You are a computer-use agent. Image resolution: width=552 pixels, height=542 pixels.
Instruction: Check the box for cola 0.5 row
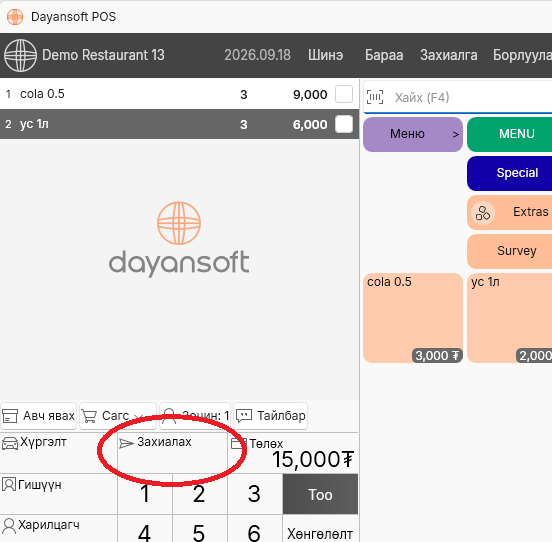pos(344,94)
